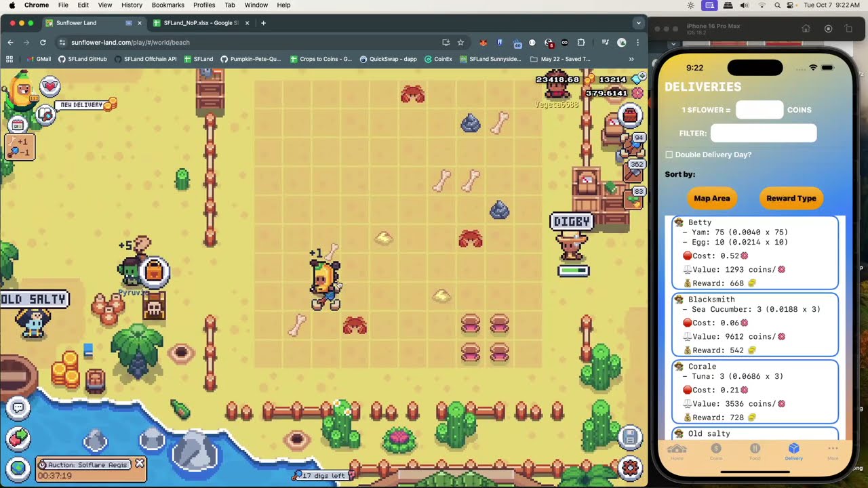Viewport: 868px width, 488px height.
Task: Click the simulator Home button icon
Action: (x=806, y=28)
